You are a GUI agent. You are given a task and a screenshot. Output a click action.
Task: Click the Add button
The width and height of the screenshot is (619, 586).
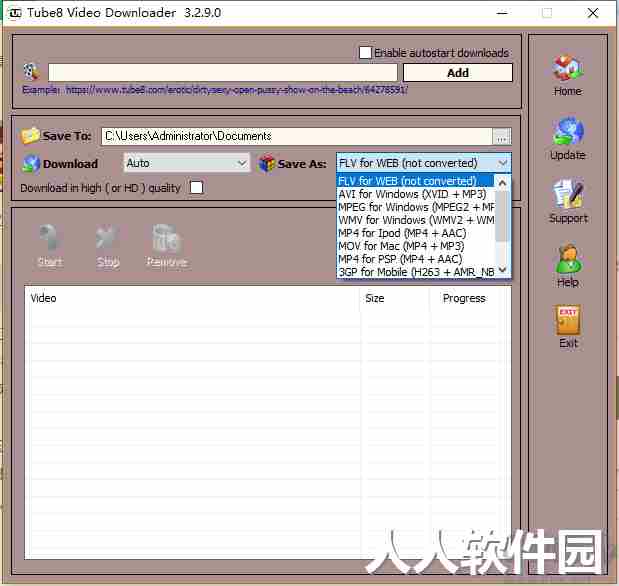(x=458, y=73)
